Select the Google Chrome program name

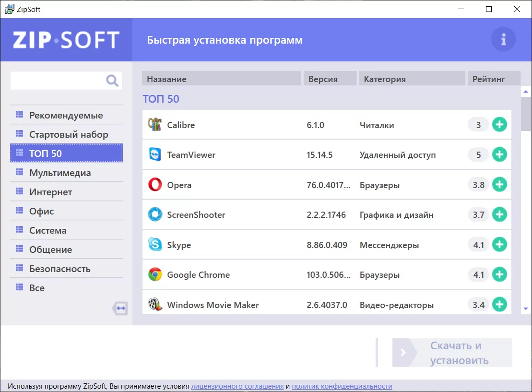coord(199,275)
